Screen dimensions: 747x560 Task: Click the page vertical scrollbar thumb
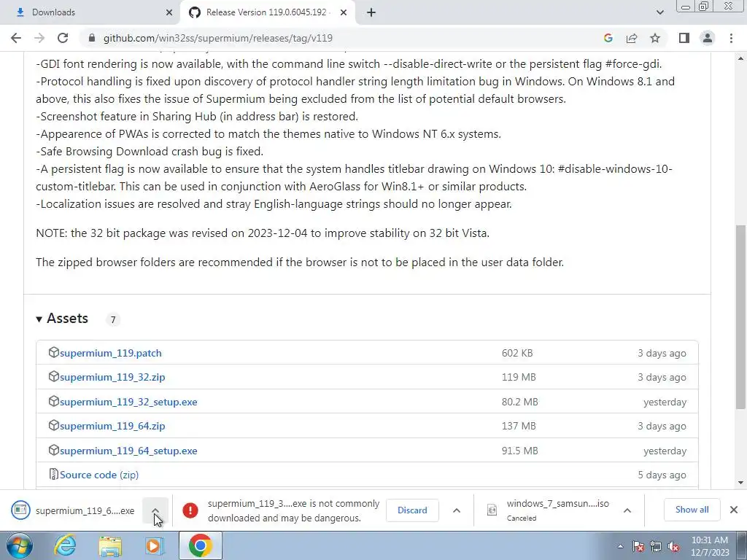click(x=741, y=317)
